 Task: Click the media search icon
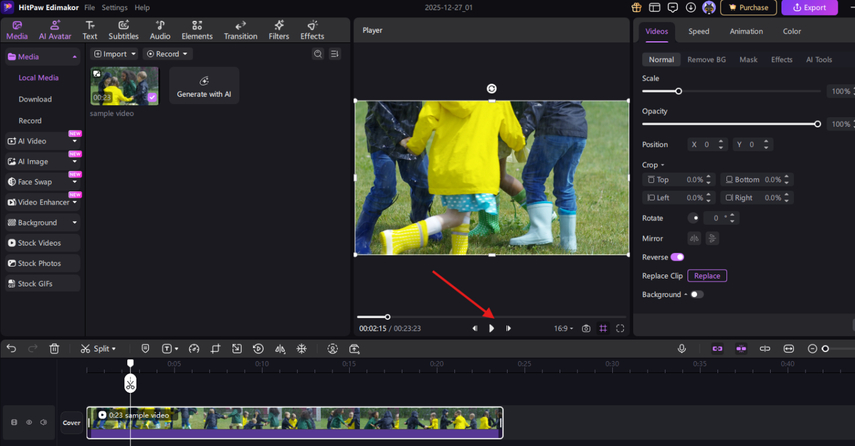(x=318, y=54)
